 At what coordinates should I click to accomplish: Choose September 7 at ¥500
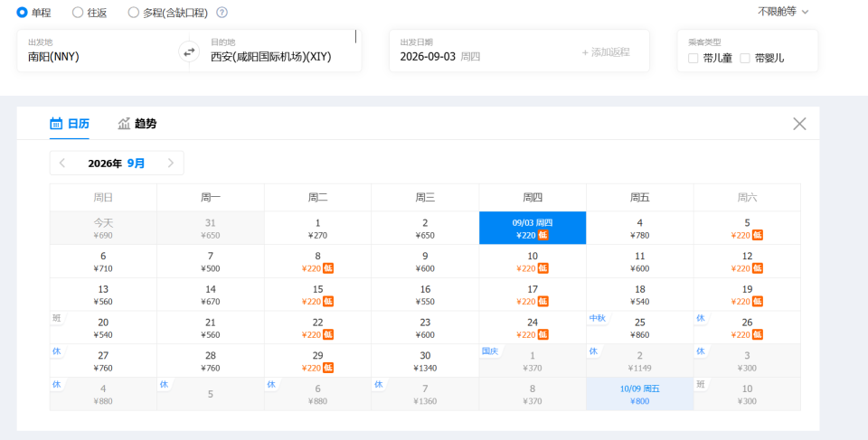(211, 261)
